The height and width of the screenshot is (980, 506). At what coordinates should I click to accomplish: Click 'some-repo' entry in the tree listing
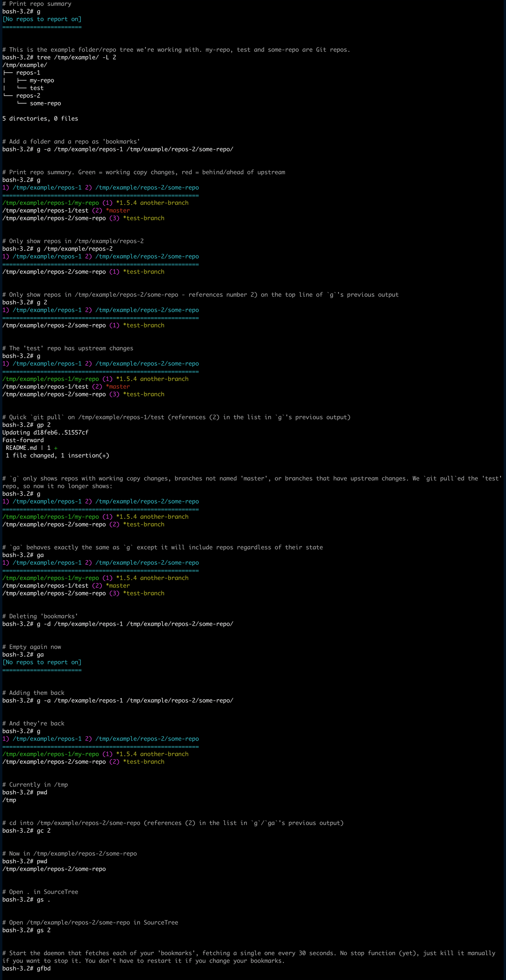[46, 103]
